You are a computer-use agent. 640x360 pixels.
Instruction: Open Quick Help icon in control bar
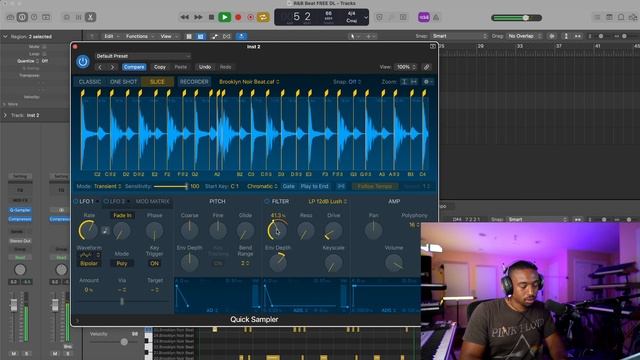point(34,17)
